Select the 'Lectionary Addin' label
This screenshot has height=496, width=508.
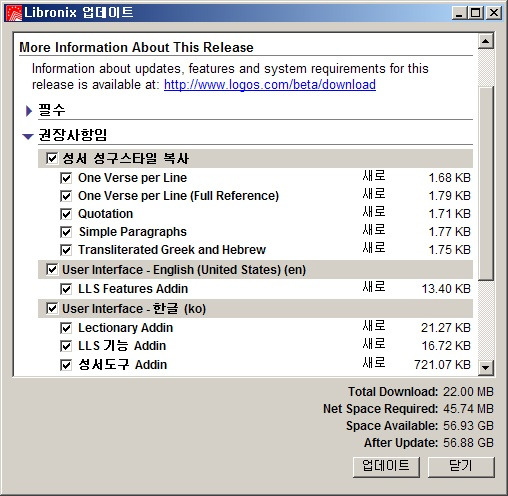click(x=125, y=328)
